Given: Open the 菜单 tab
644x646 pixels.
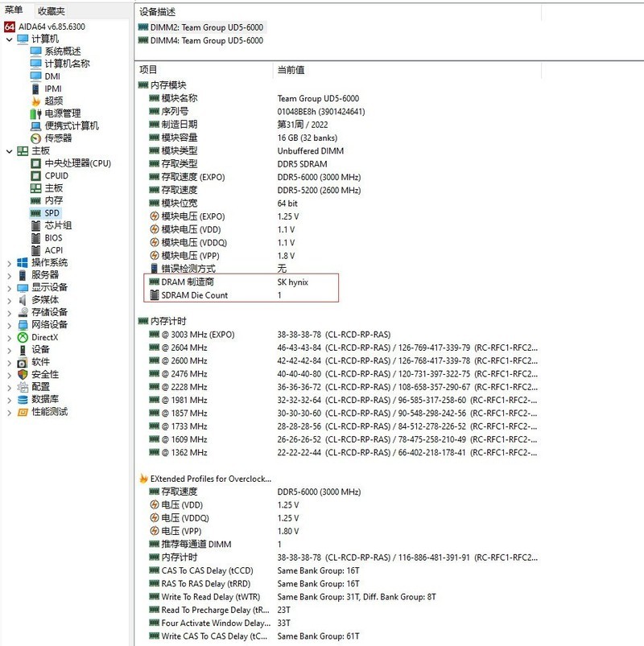Looking at the screenshot, I should 14,10.
